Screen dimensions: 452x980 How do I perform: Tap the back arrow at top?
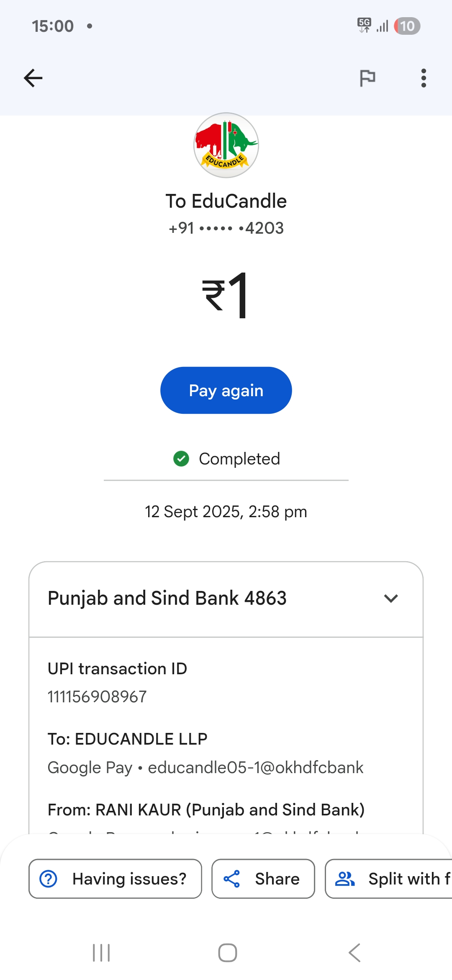[33, 78]
